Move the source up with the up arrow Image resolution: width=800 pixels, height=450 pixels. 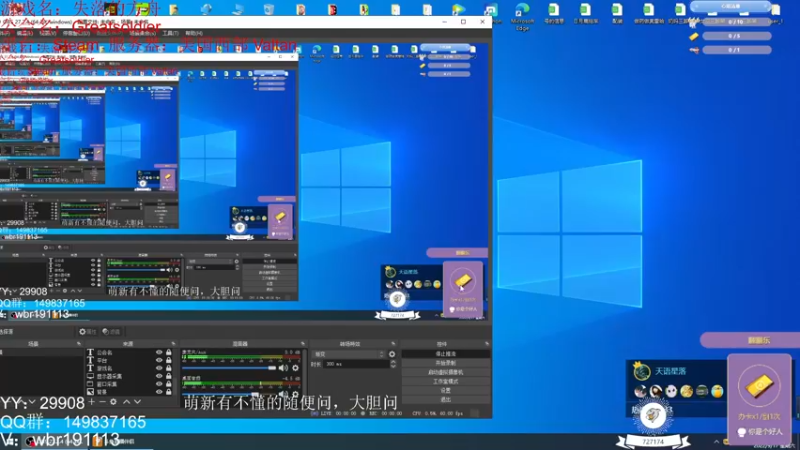[127, 403]
